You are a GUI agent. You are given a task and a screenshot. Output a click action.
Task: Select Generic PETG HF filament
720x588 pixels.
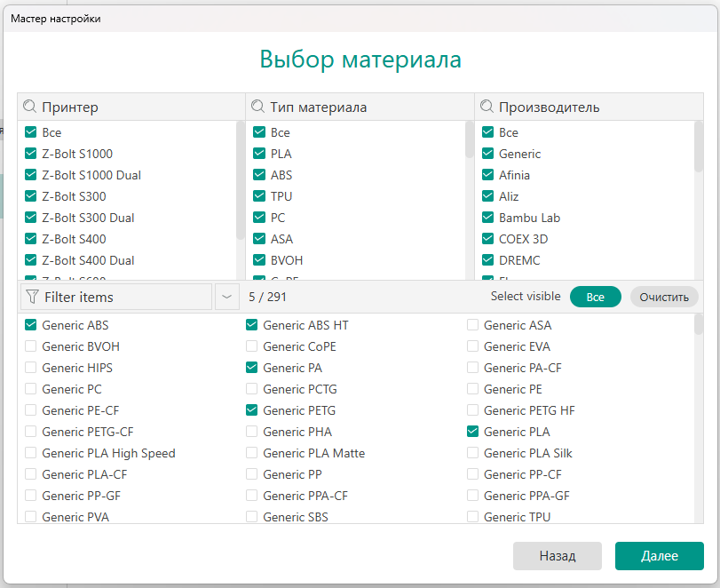point(472,410)
